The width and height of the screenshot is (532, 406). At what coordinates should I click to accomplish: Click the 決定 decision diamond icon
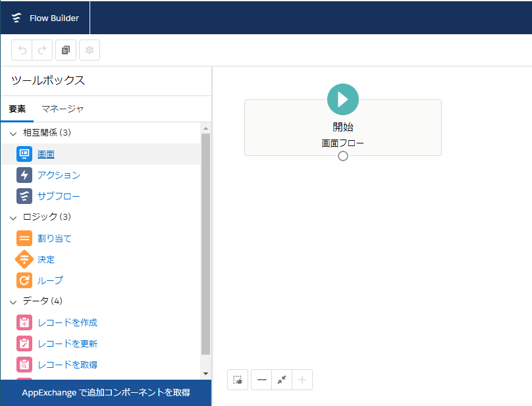[24, 259]
